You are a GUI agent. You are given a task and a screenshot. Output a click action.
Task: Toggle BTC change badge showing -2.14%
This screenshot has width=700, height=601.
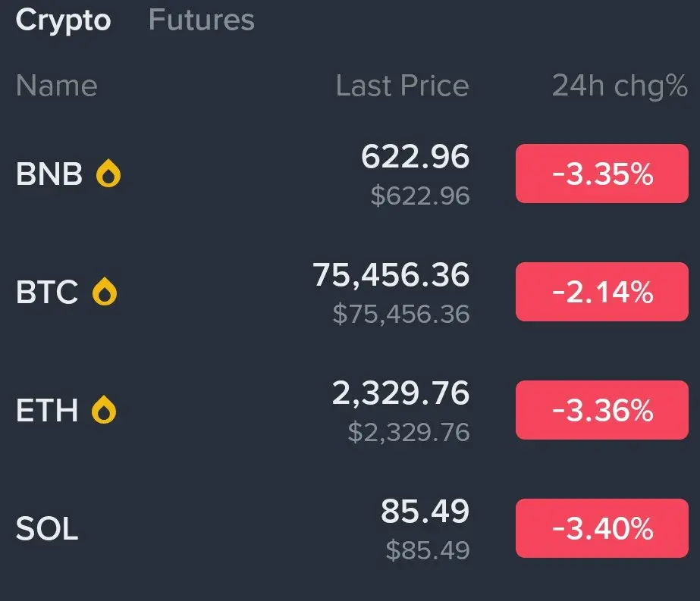[x=601, y=292]
